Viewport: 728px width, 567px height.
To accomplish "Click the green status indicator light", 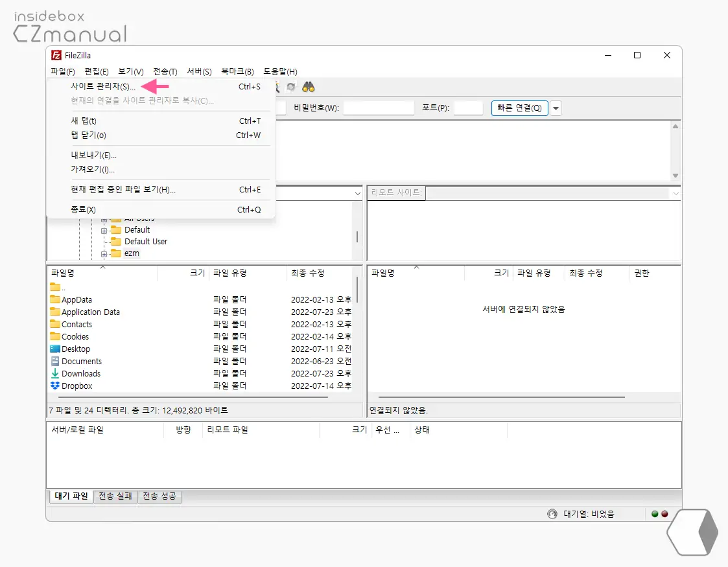I will (655, 513).
